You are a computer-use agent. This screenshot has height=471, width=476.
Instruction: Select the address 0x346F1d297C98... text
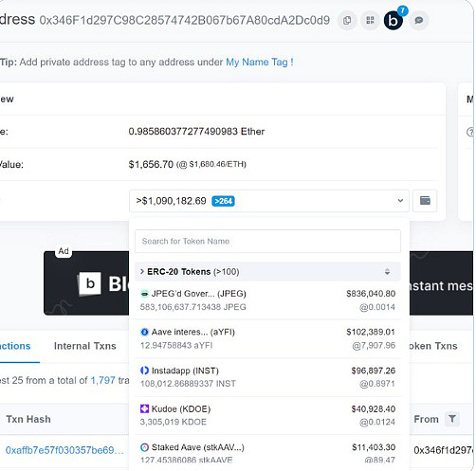click(185, 20)
